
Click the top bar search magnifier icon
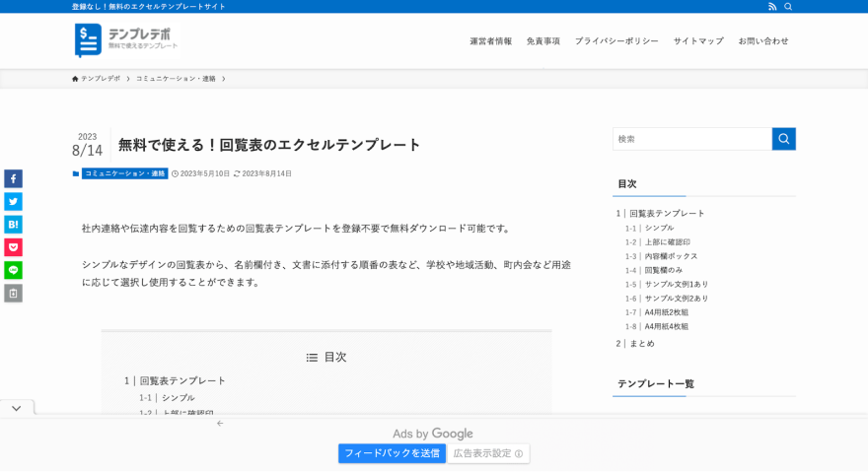788,7
